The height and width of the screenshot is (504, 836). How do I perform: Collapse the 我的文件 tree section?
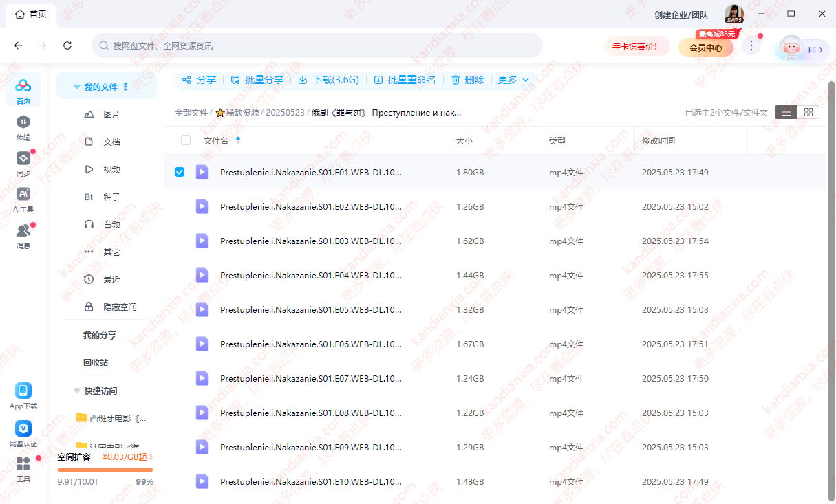pos(77,87)
